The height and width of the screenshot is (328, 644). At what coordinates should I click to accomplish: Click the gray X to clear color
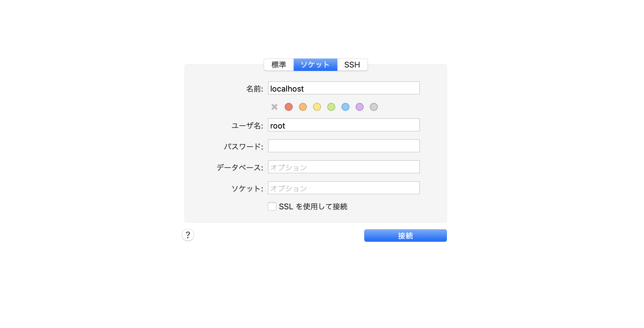coord(275,107)
